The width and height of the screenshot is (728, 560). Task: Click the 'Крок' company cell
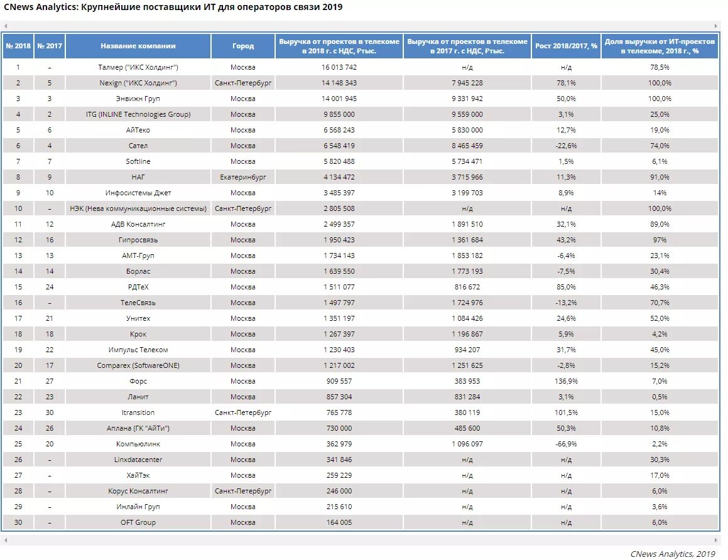tap(138, 334)
